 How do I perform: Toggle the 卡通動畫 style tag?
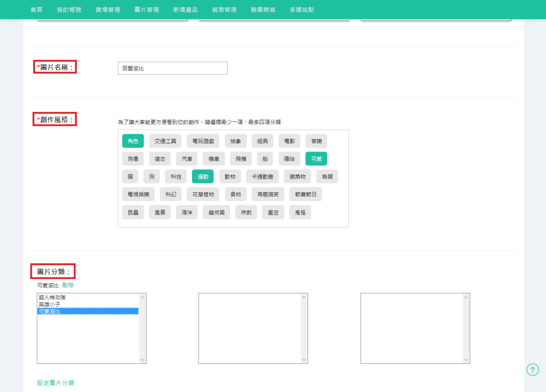click(x=262, y=176)
